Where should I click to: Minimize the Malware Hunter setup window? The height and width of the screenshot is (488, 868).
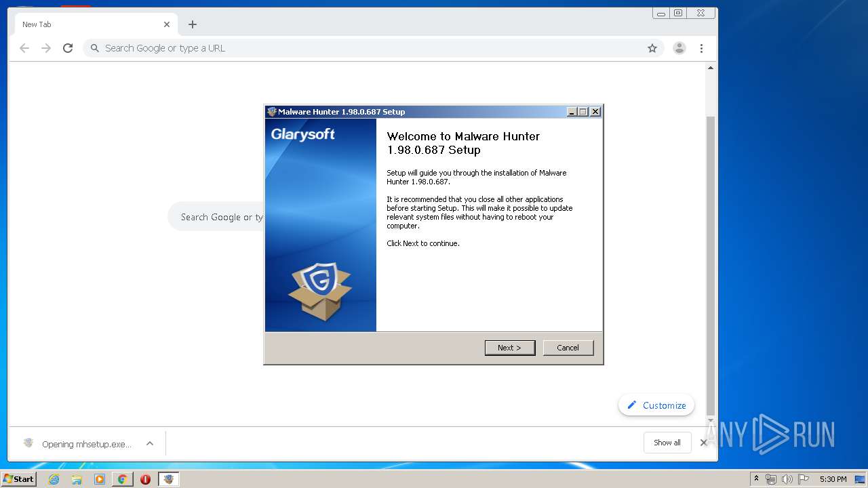click(572, 112)
